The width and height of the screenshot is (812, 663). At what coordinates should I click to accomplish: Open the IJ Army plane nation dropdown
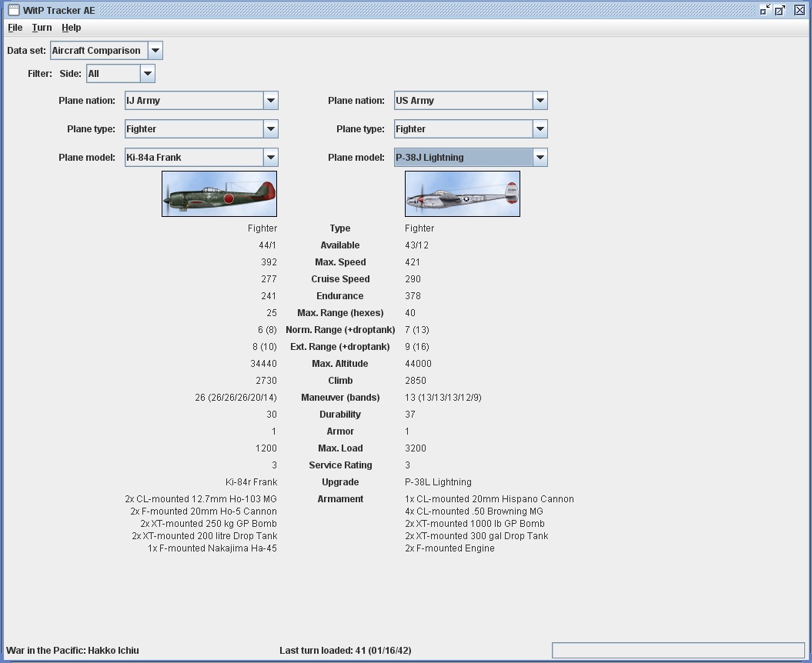pyautogui.click(x=202, y=101)
